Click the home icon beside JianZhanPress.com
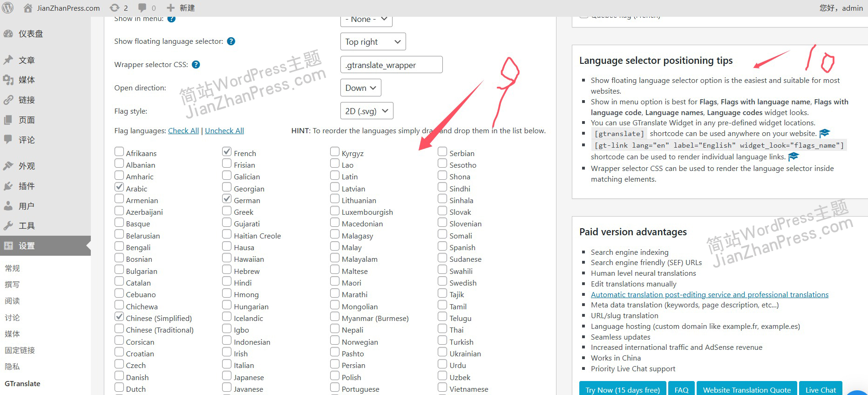The width and height of the screenshot is (868, 395). (28, 8)
